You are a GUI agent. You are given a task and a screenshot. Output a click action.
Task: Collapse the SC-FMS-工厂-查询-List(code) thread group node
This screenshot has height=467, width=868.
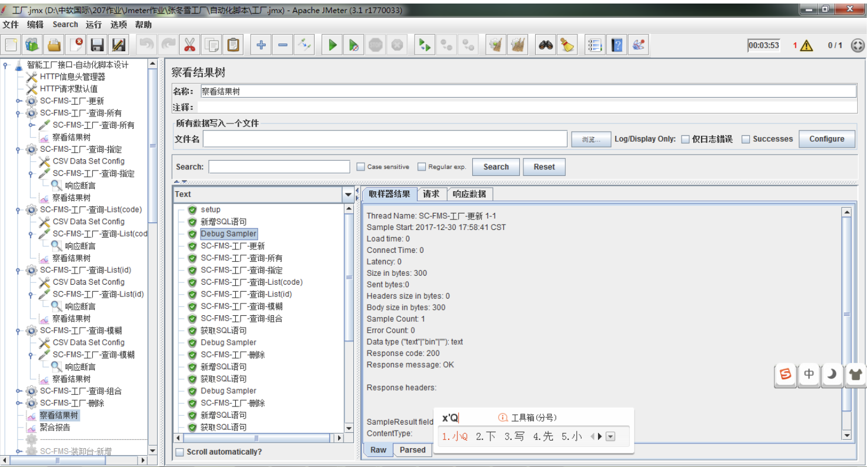pos(19,210)
